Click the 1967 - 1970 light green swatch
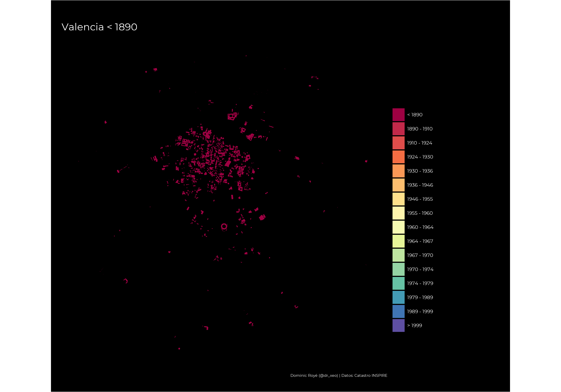The image size is (561, 392). point(398,255)
